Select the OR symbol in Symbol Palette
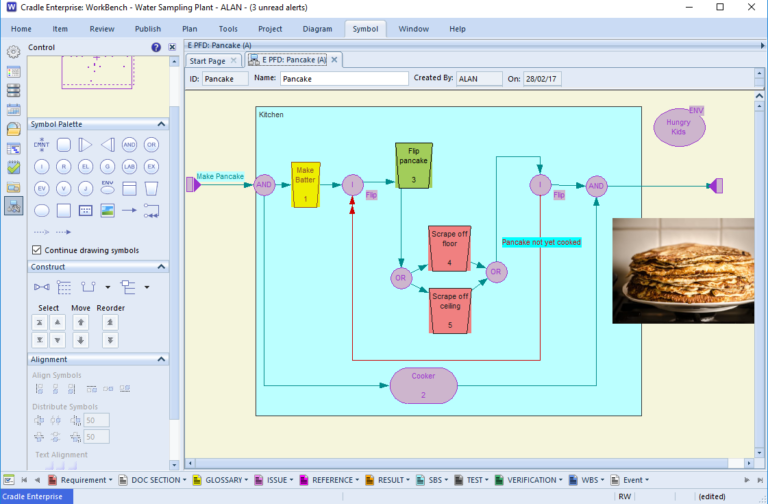This screenshot has width=768, height=504. (x=151, y=145)
